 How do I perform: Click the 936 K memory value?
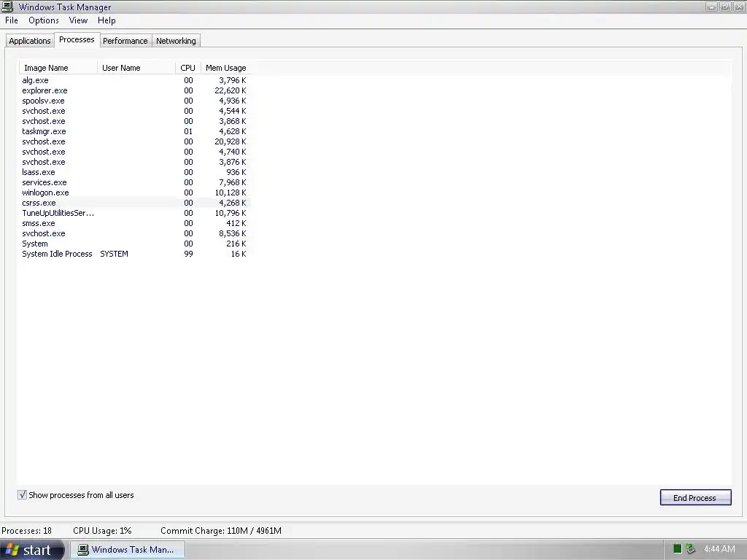tap(236, 172)
